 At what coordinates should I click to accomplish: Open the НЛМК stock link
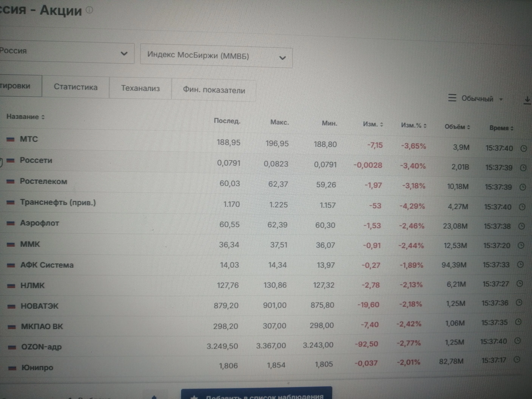33,286
